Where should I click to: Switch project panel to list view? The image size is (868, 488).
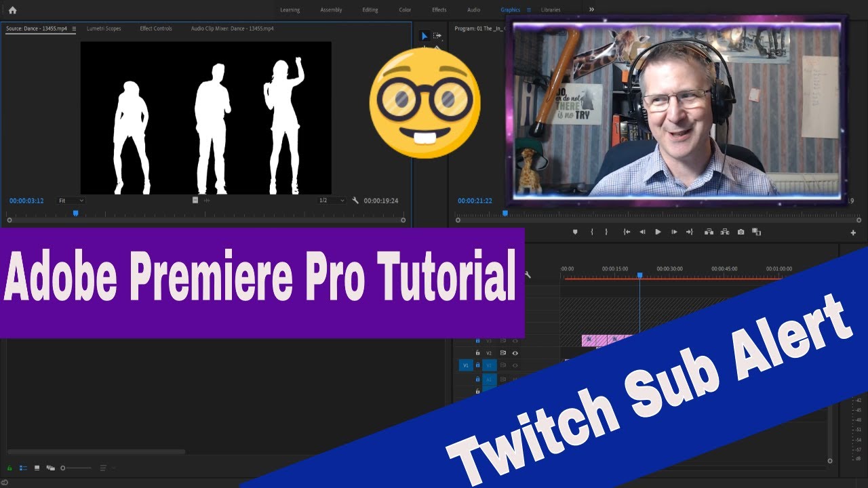coord(23,468)
